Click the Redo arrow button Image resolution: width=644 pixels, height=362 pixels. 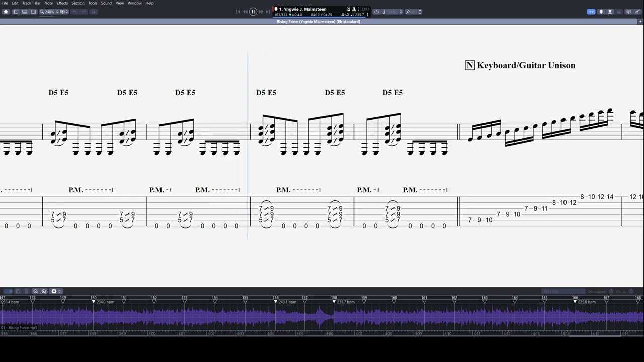[x=84, y=12]
